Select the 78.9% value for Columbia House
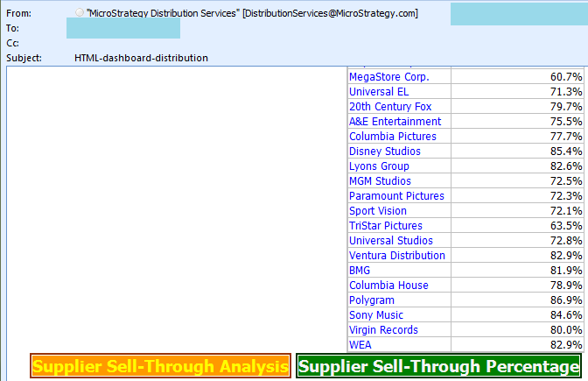This screenshot has width=588, height=381. [566, 286]
